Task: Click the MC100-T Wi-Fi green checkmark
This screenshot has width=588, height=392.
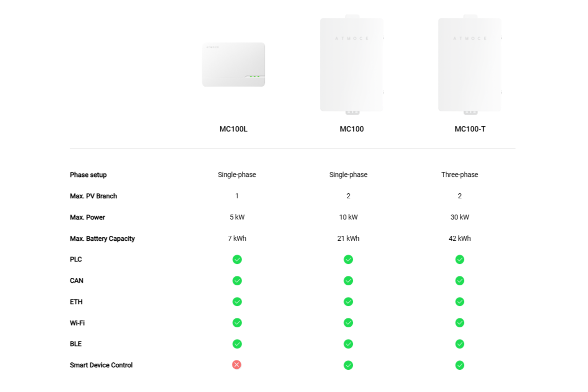Action: 460,323
